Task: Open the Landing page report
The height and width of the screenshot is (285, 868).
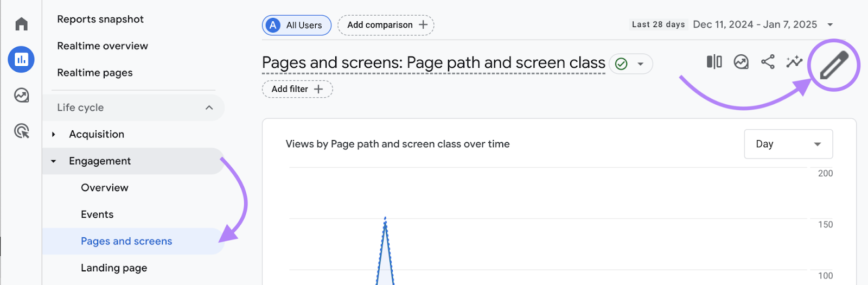Action: pyautogui.click(x=114, y=268)
